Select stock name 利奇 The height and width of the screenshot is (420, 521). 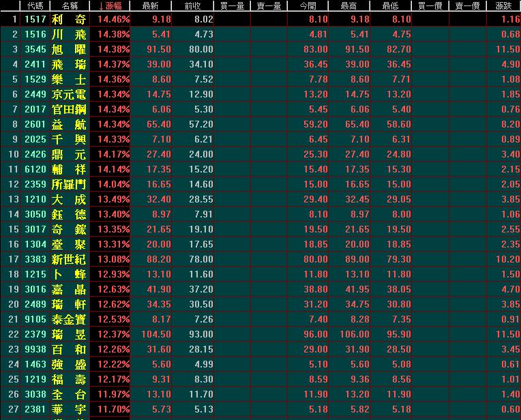pos(69,19)
